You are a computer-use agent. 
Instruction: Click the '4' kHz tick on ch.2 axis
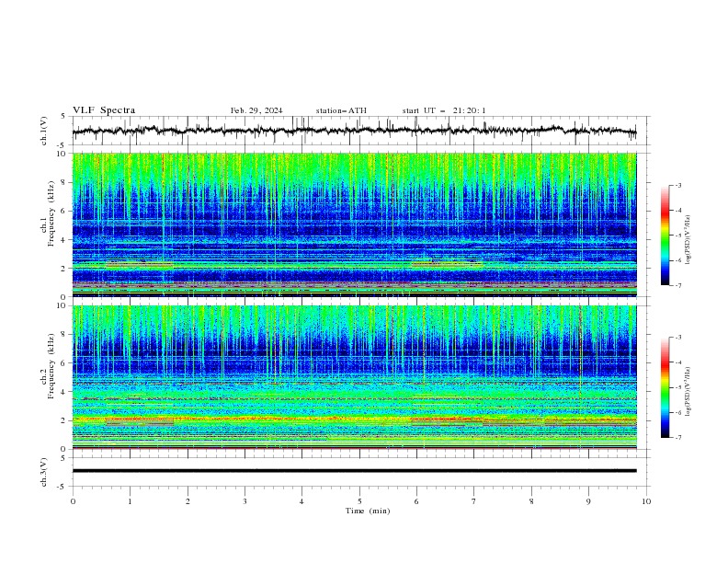tap(64, 392)
